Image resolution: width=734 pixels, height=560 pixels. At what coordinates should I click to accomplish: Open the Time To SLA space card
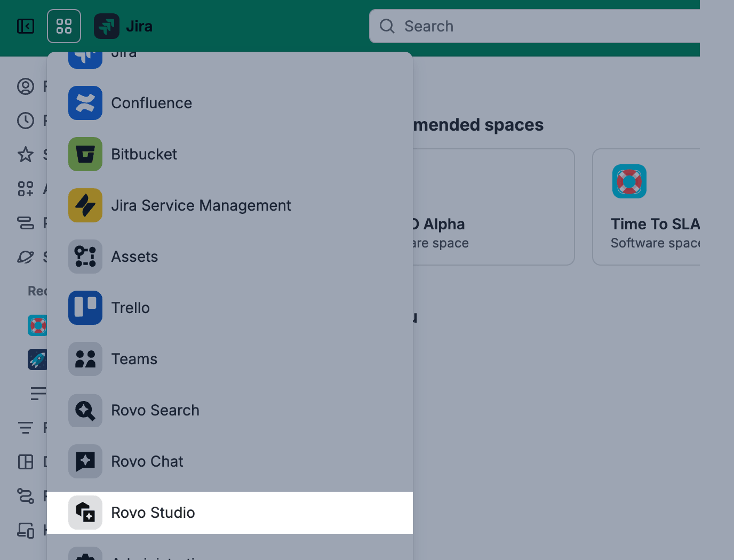click(646, 207)
